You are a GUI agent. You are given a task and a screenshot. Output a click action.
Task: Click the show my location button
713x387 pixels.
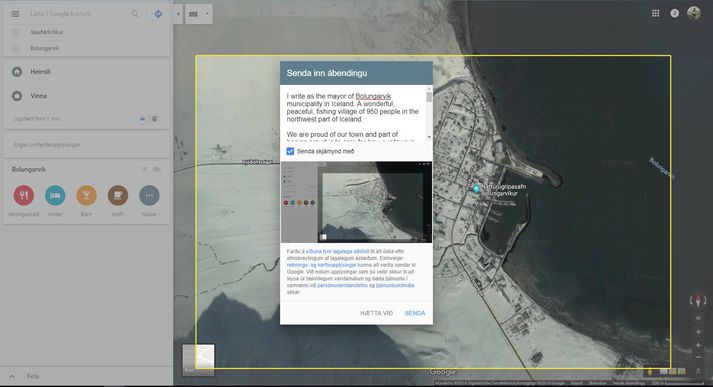(x=698, y=332)
